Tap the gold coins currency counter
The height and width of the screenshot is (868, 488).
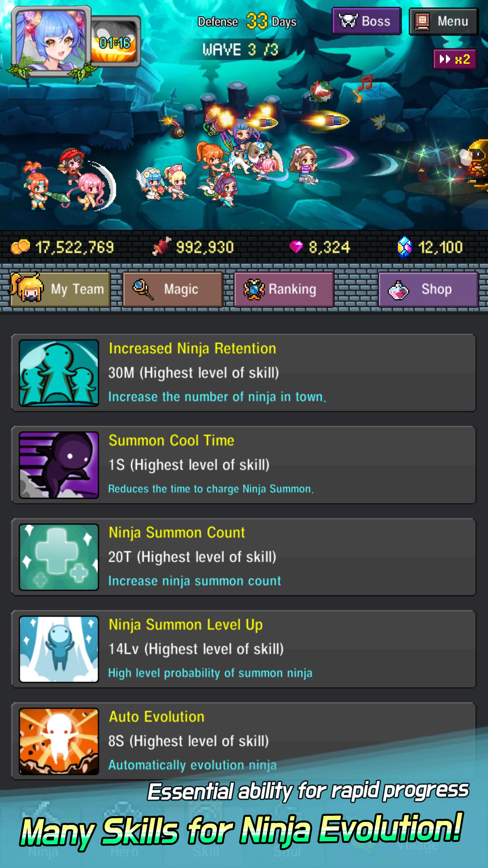click(62, 247)
